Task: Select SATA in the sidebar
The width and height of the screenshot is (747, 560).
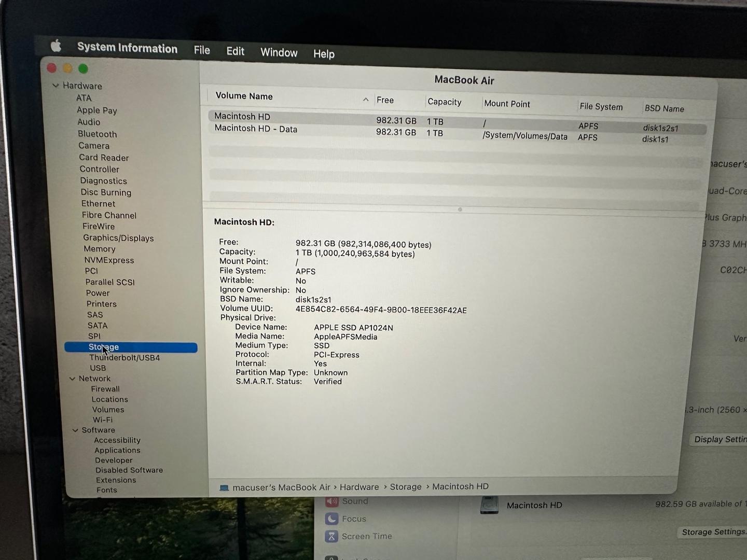Action: 98,326
